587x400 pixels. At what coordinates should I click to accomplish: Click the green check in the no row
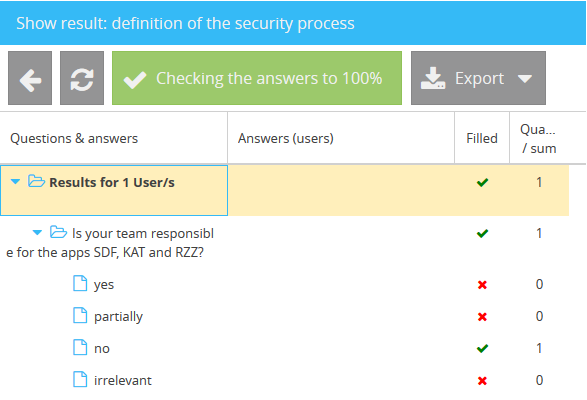pyautogui.click(x=482, y=349)
